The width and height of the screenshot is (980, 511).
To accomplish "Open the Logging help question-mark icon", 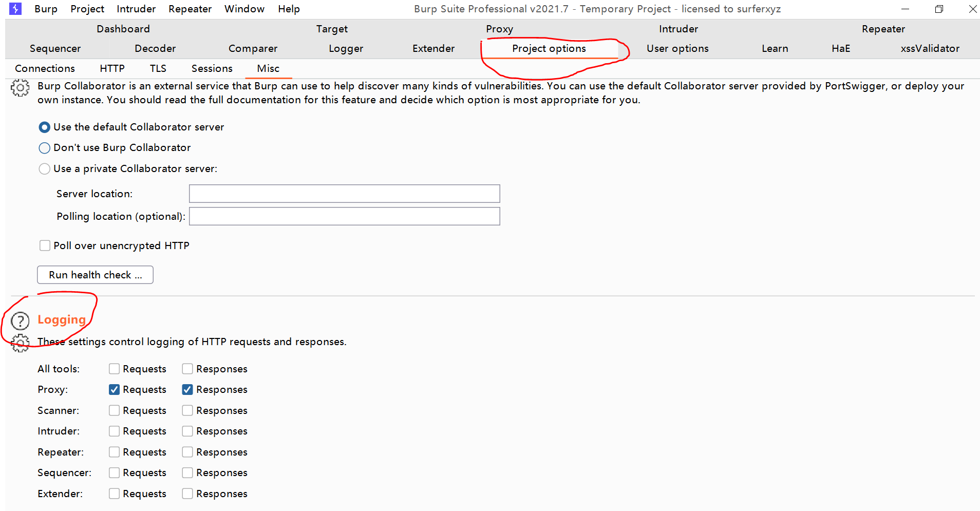I will (20, 321).
